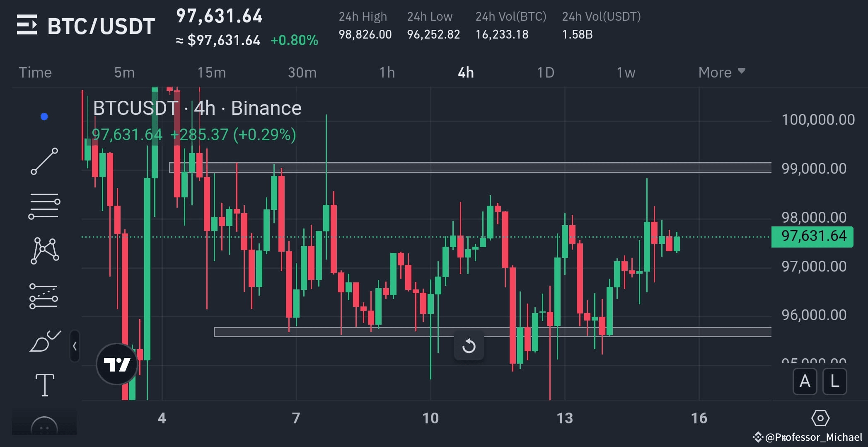The width and height of the screenshot is (868, 447).
Task: Toggle auto scale with the A button
Action: (805, 382)
